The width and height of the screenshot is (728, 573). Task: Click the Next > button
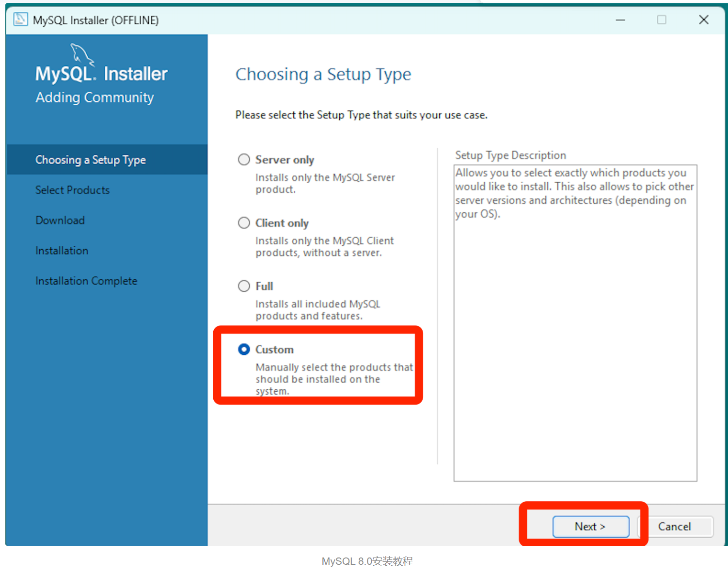pyautogui.click(x=590, y=526)
